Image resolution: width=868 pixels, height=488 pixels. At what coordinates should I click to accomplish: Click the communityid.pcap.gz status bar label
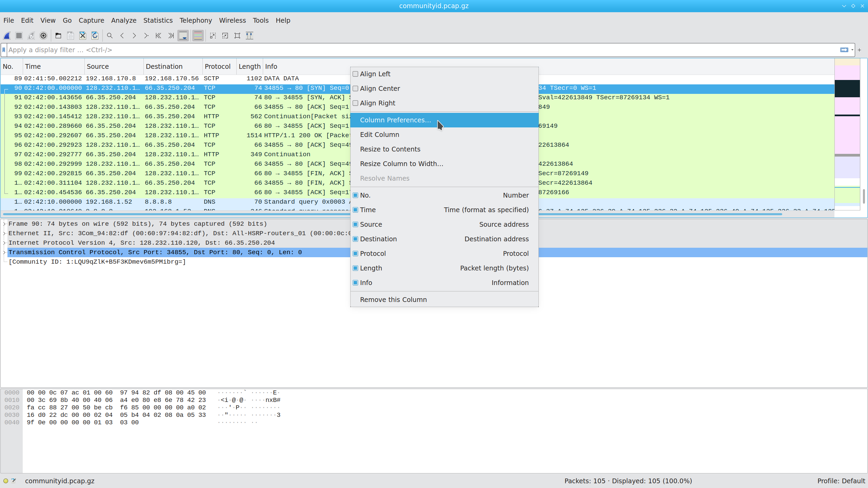point(60,481)
